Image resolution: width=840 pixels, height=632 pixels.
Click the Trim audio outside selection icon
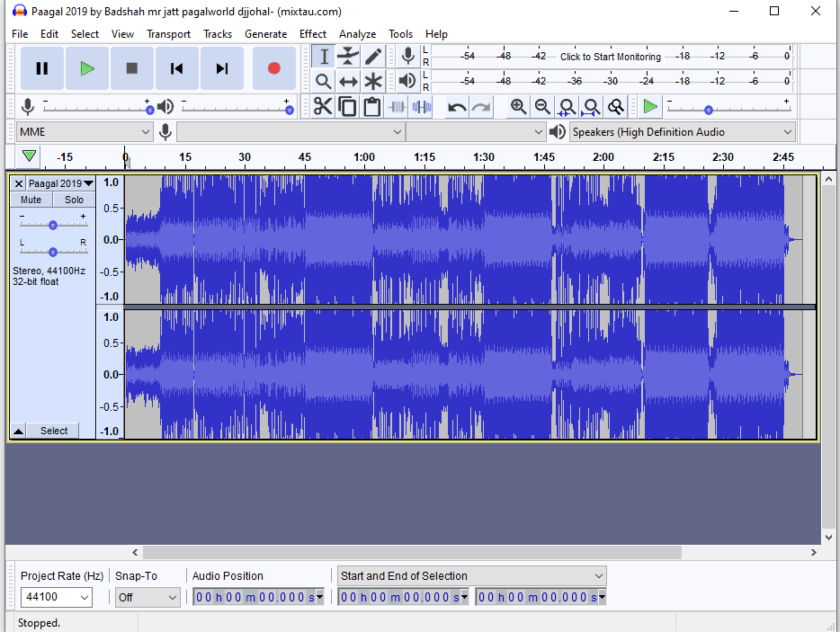click(x=397, y=107)
